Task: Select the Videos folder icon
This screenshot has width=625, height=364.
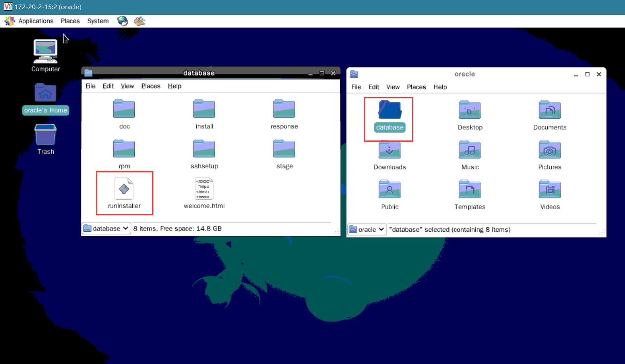Action: point(550,189)
